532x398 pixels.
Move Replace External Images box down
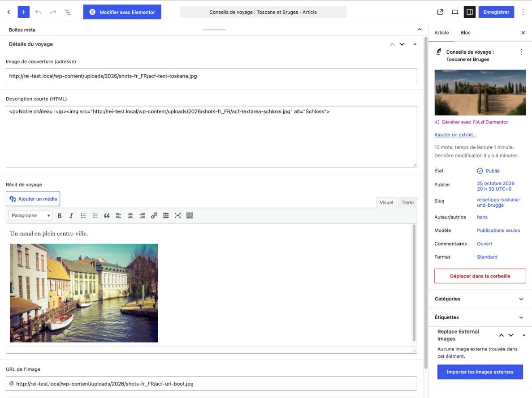[x=511, y=335]
